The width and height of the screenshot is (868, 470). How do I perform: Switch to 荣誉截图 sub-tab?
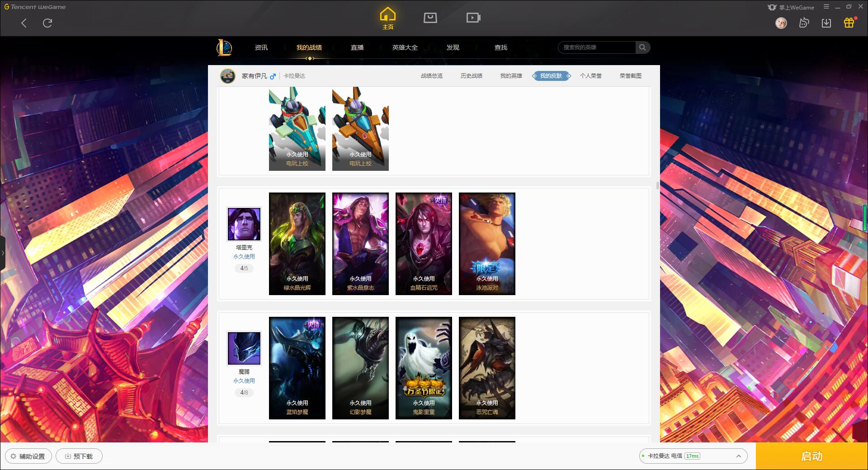(631, 76)
